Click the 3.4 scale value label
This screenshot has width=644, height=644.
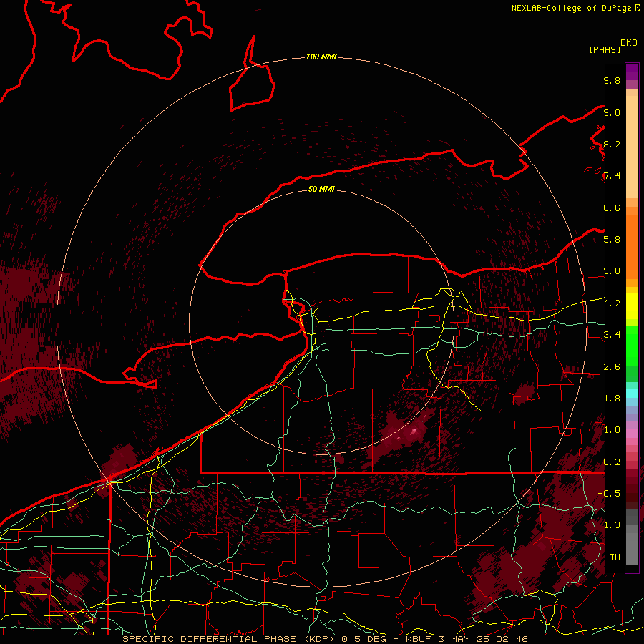[612, 335]
